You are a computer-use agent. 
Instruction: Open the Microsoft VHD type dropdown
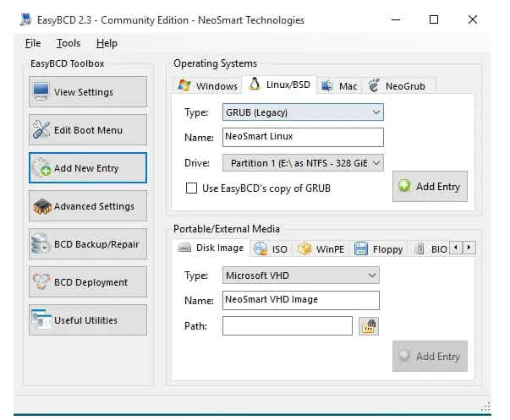click(300, 275)
